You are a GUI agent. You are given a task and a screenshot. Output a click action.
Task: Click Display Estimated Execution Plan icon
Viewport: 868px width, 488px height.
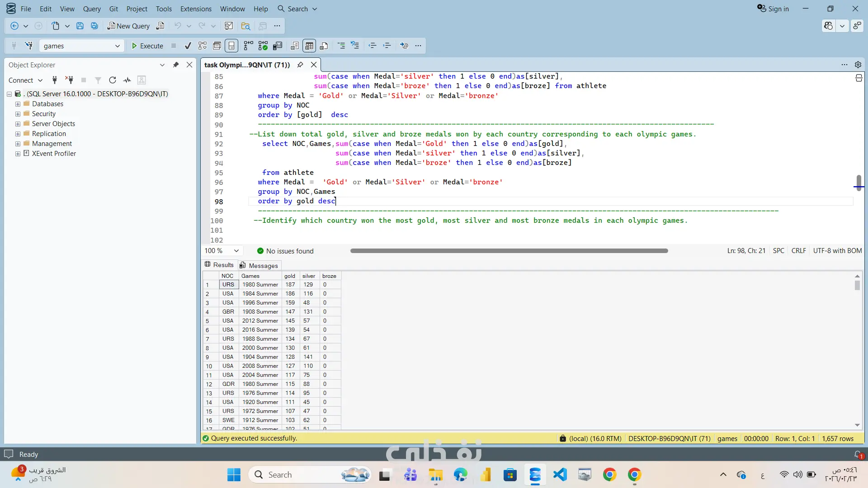click(x=203, y=46)
